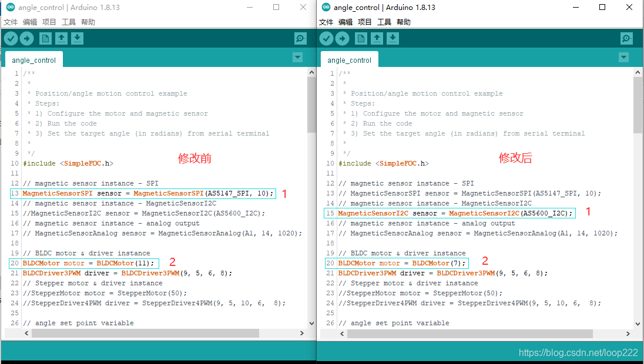The width and height of the screenshot is (644, 364).
Task: Click Upload arrow button in left Arduino window
Action: click(26, 39)
